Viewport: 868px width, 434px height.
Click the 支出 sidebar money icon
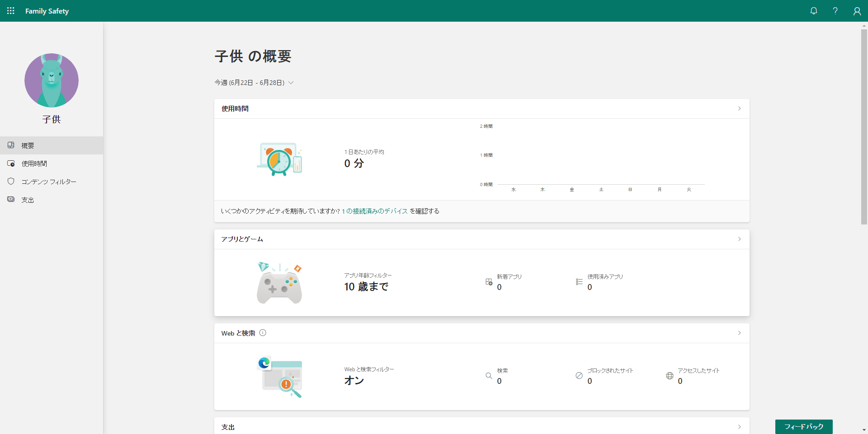tap(11, 199)
